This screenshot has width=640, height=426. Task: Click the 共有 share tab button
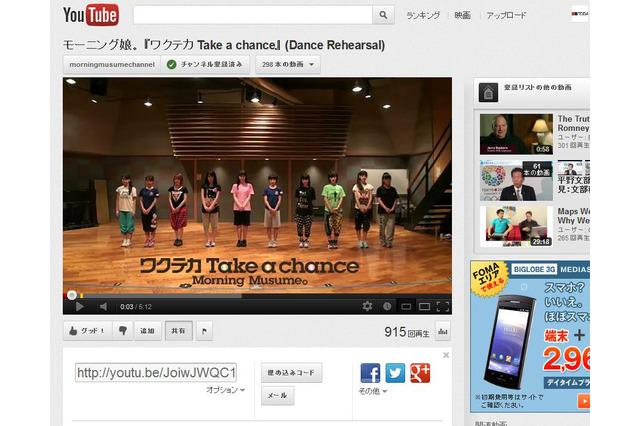[x=178, y=331]
